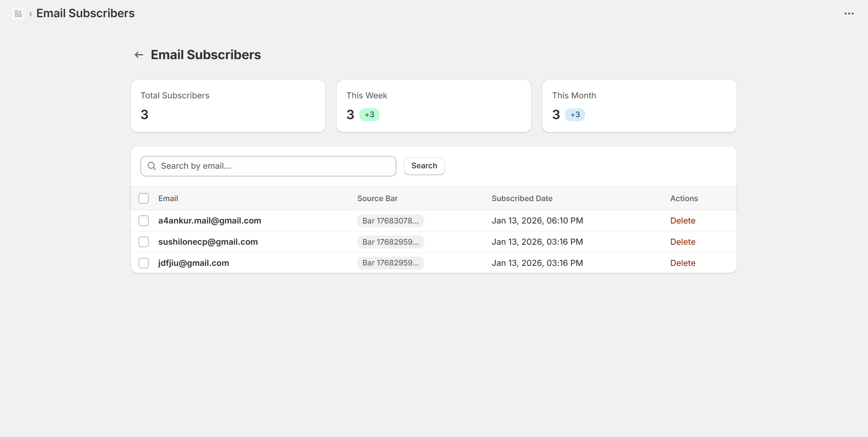Click the Bar source badge for jdfjiu@gmail.com
Screen dimensions: 868x437
(x=390, y=263)
